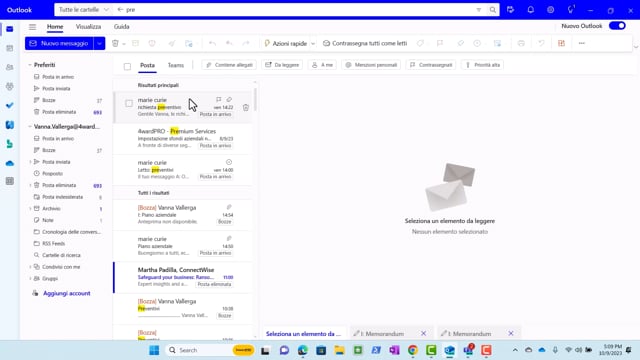Close the first Memorandum draft tab
The height and width of the screenshot is (360, 640).
click(423, 333)
